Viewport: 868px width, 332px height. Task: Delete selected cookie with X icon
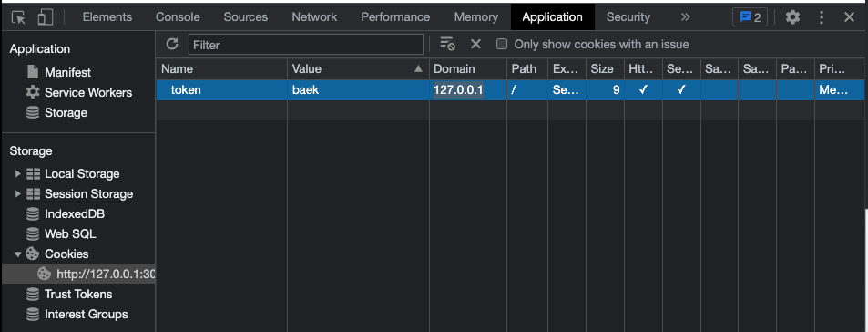point(475,44)
